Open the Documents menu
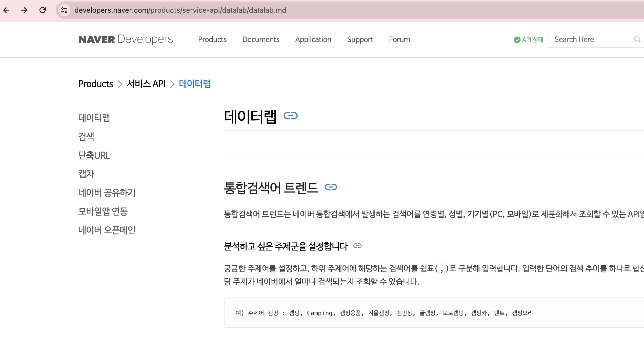The image size is (644, 339). 261,39
